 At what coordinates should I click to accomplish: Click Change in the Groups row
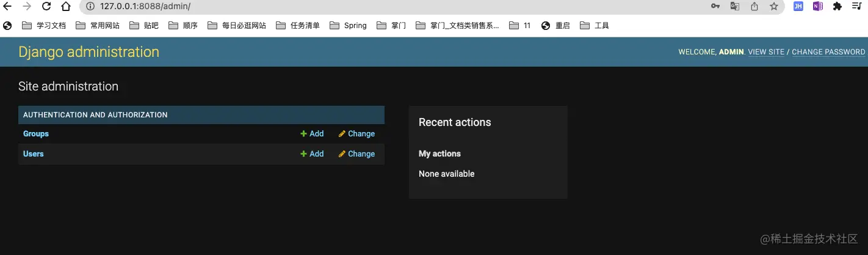point(357,134)
